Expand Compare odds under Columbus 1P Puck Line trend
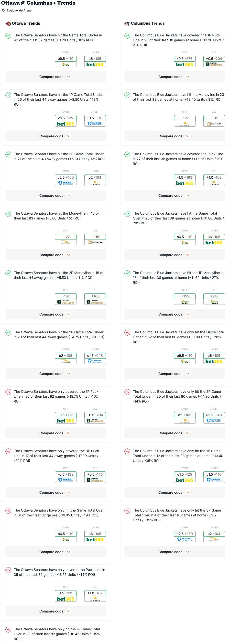 click(x=175, y=77)
